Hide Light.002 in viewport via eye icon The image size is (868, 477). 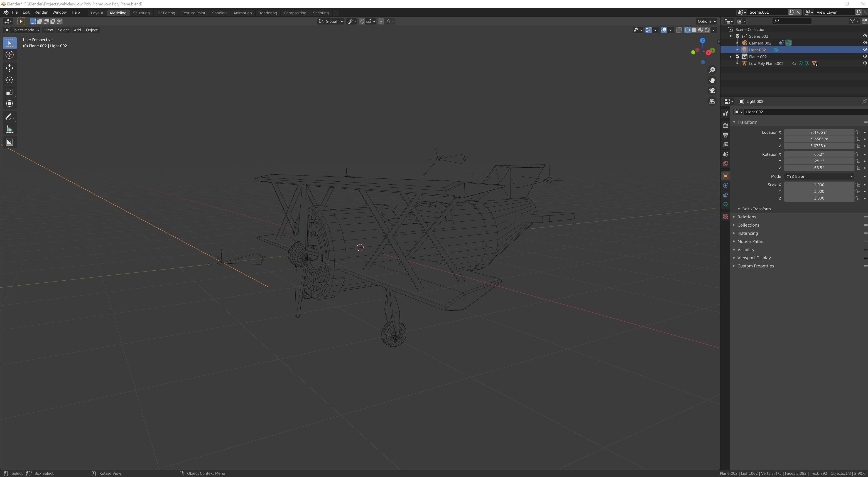pos(865,49)
